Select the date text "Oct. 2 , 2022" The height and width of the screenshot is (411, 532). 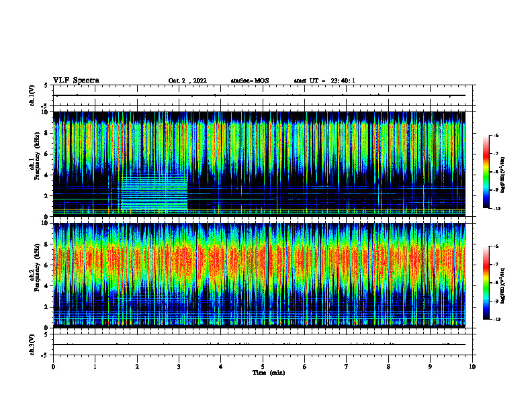(x=187, y=81)
